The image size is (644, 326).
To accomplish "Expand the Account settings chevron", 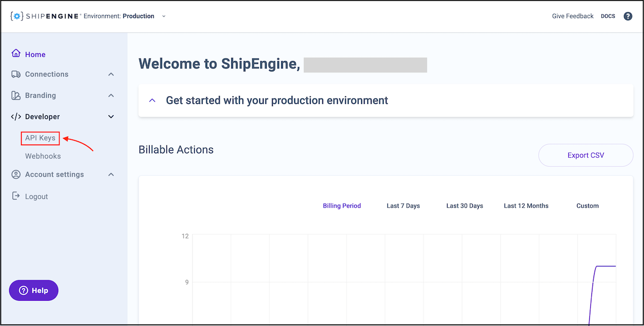I will pos(111,174).
